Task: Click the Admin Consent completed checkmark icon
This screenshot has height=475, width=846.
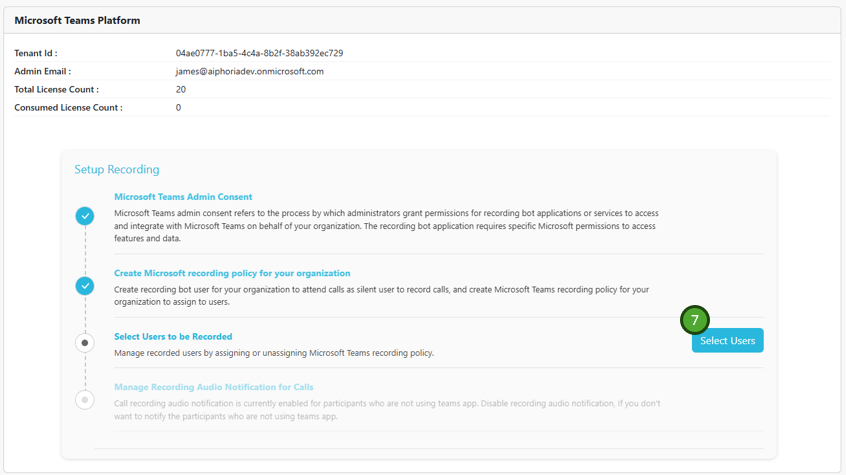Action: (x=85, y=216)
